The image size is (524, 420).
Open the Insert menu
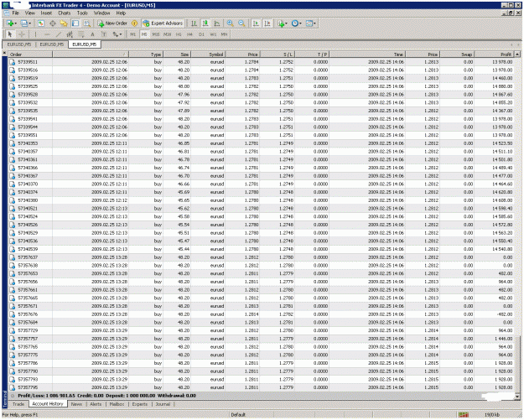[x=46, y=13]
